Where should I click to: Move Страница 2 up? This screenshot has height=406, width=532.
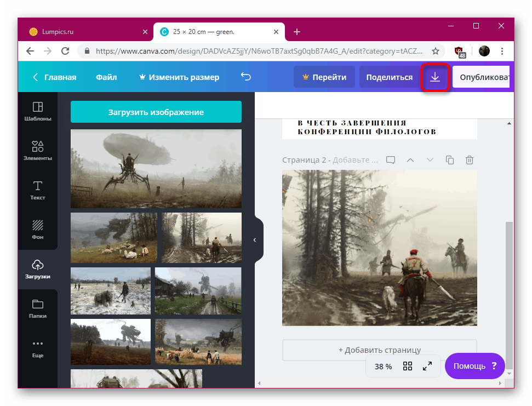(x=410, y=160)
